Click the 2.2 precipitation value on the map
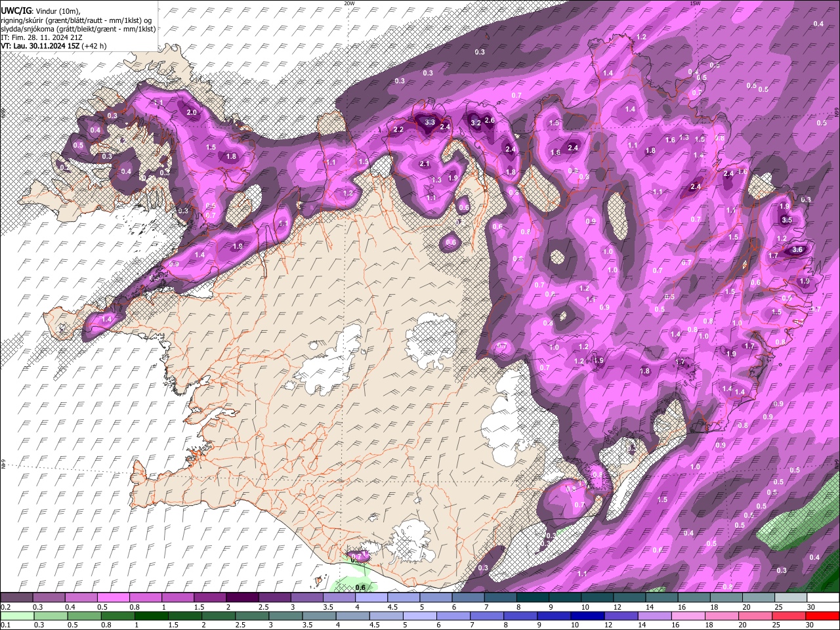This screenshot has height=630, width=840. point(398,130)
